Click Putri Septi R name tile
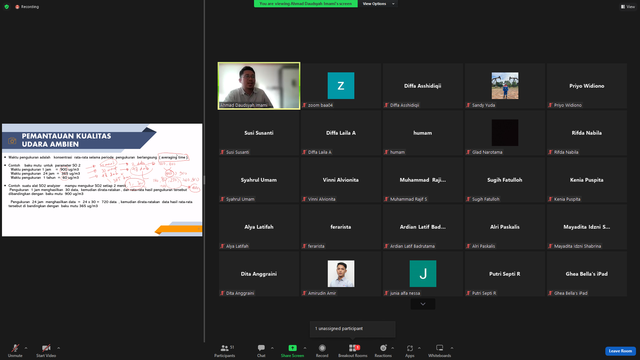This screenshot has height=360, width=640. pos(505,274)
